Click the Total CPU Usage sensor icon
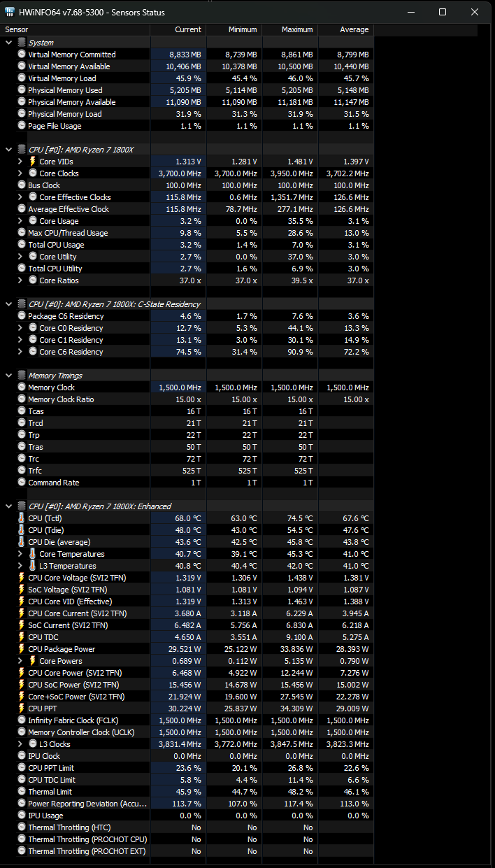 tap(22, 245)
